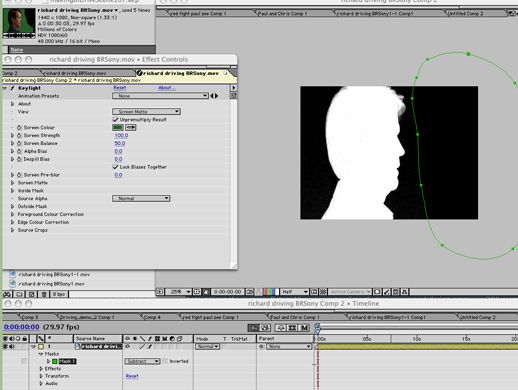Click the live update timeline button
The image size is (518, 390).
(254, 328)
